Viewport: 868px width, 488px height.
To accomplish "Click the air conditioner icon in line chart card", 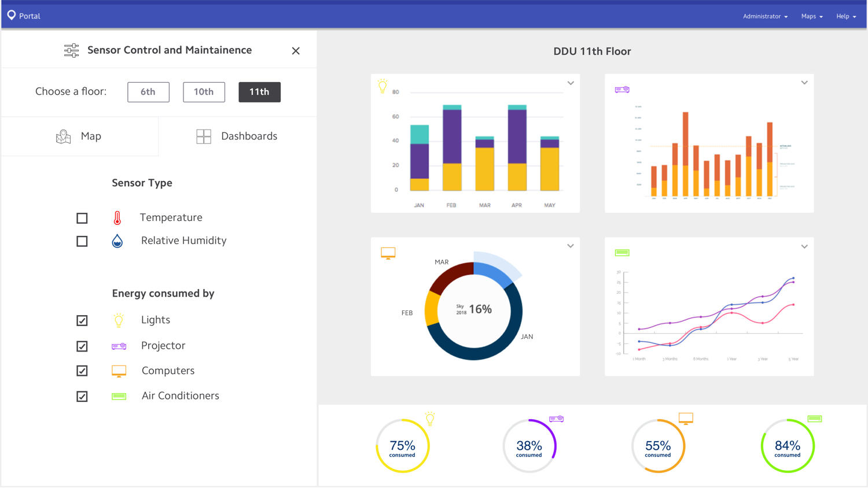I will point(622,253).
